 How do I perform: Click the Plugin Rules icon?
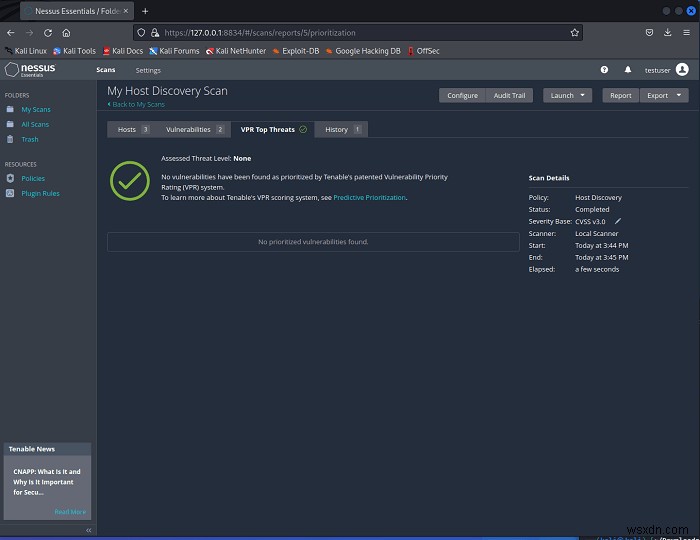(10, 193)
